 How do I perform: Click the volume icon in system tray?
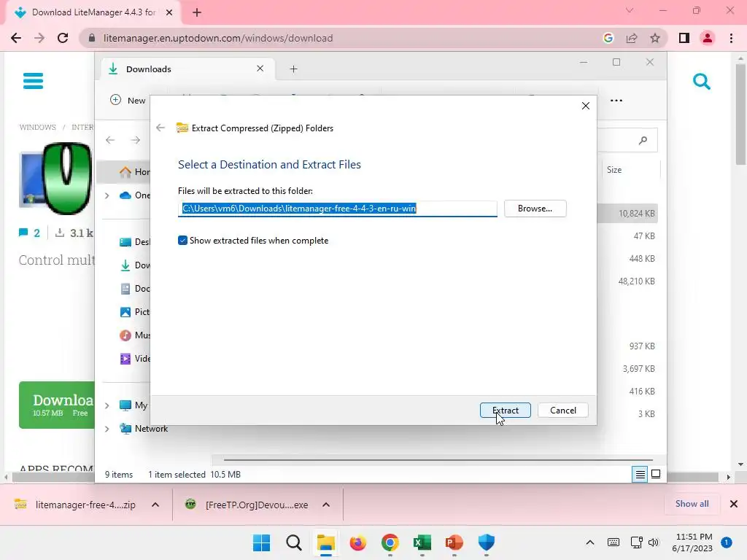(654, 542)
